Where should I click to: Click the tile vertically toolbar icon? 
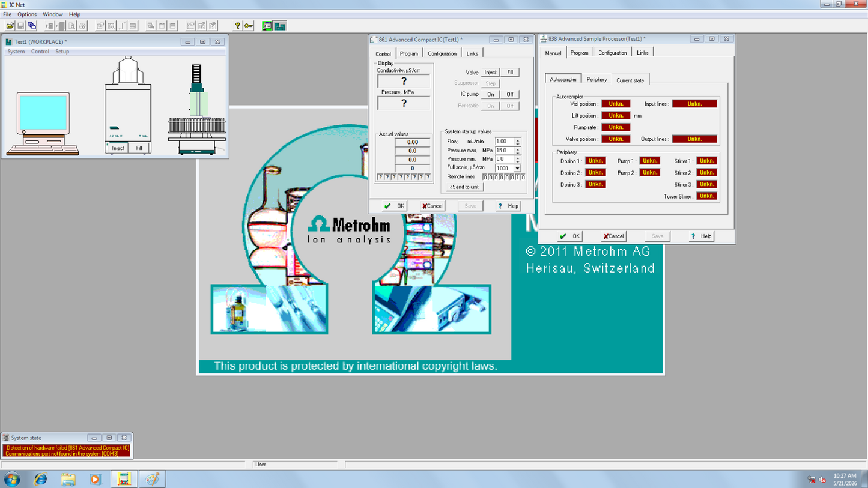(162, 26)
